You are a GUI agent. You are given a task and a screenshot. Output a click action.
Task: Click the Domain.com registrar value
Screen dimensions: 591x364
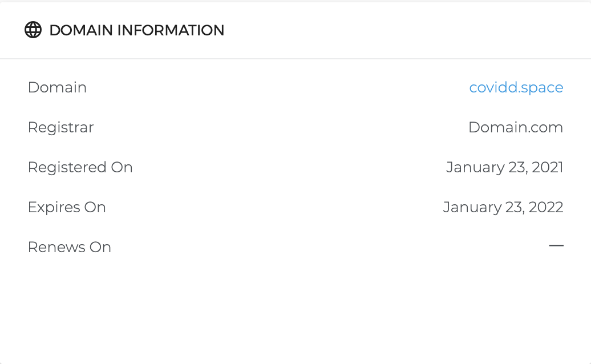coord(515,127)
